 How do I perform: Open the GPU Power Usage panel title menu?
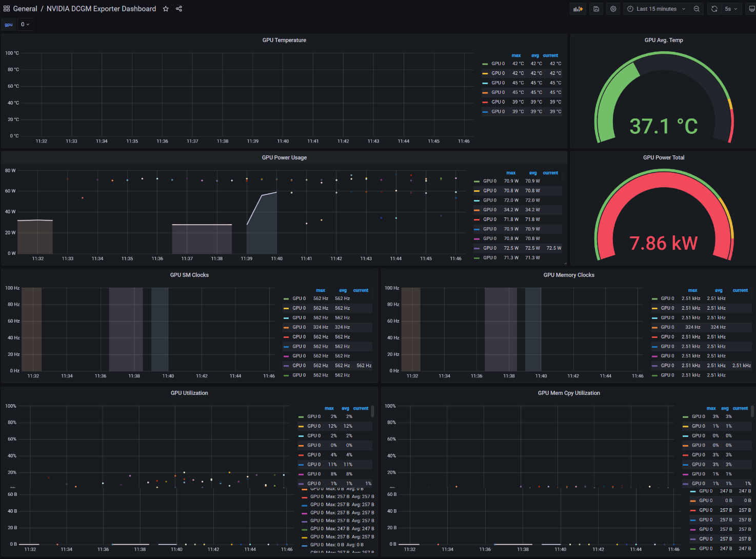[284, 157]
